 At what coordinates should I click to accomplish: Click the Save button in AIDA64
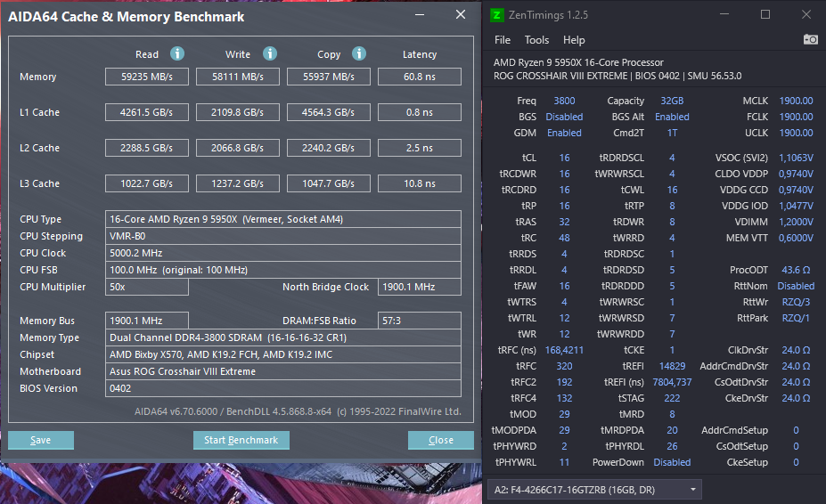point(41,440)
